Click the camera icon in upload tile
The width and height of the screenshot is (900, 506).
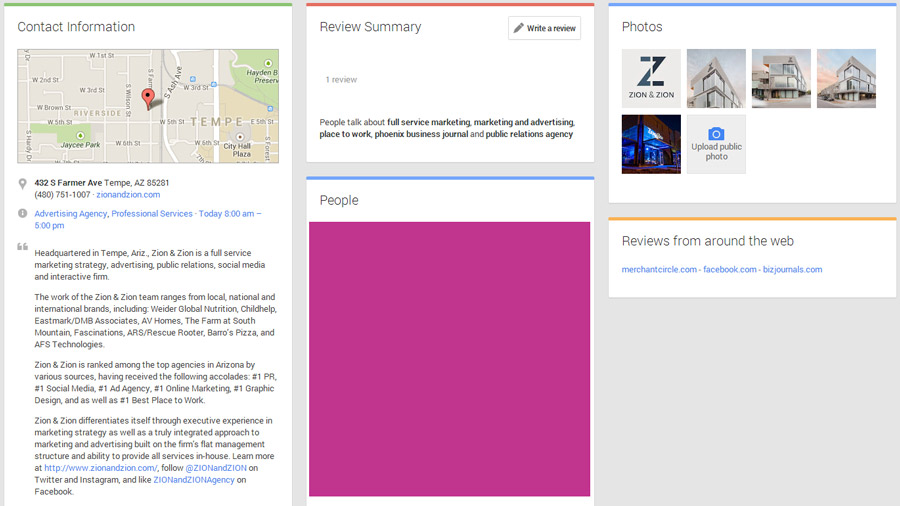(716, 134)
